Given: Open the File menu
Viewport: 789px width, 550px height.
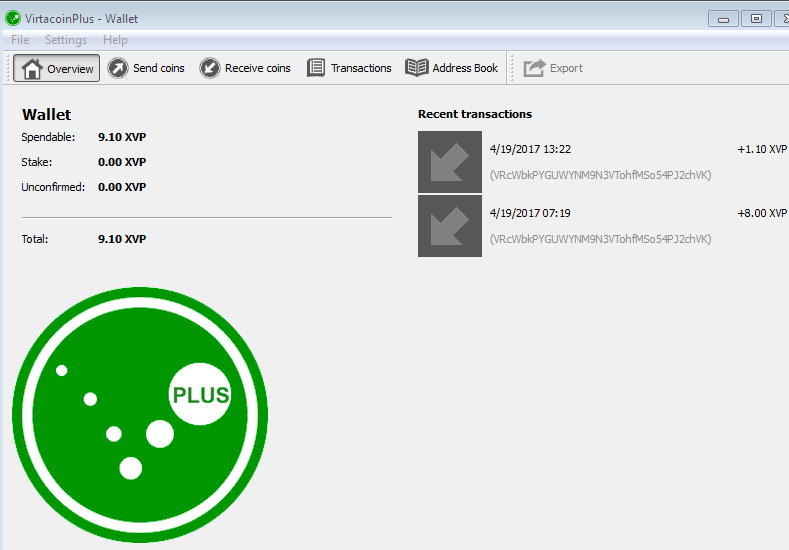Looking at the screenshot, I should point(20,40).
